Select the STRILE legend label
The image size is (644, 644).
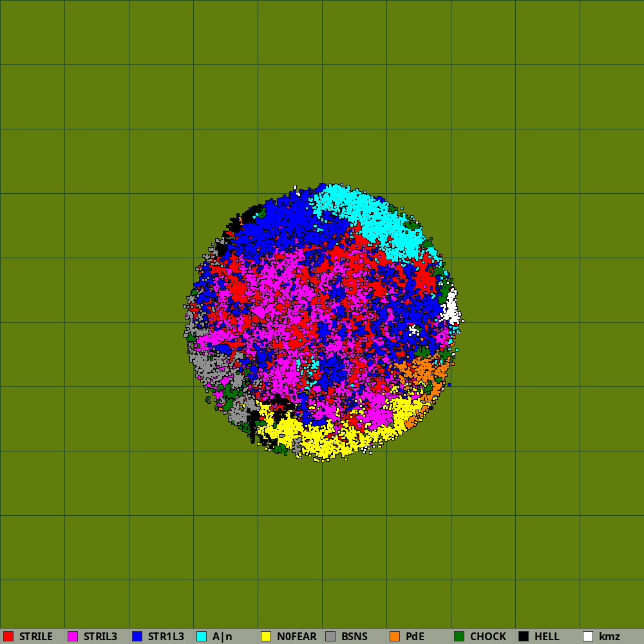[36, 637]
